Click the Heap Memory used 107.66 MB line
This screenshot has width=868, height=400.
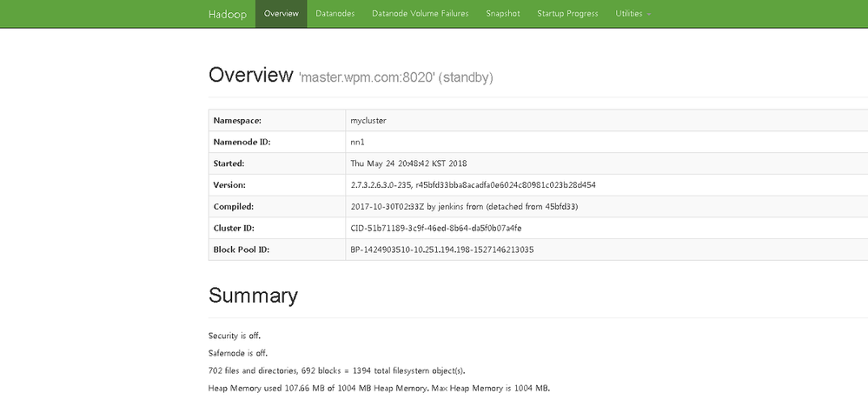pos(379,388)
